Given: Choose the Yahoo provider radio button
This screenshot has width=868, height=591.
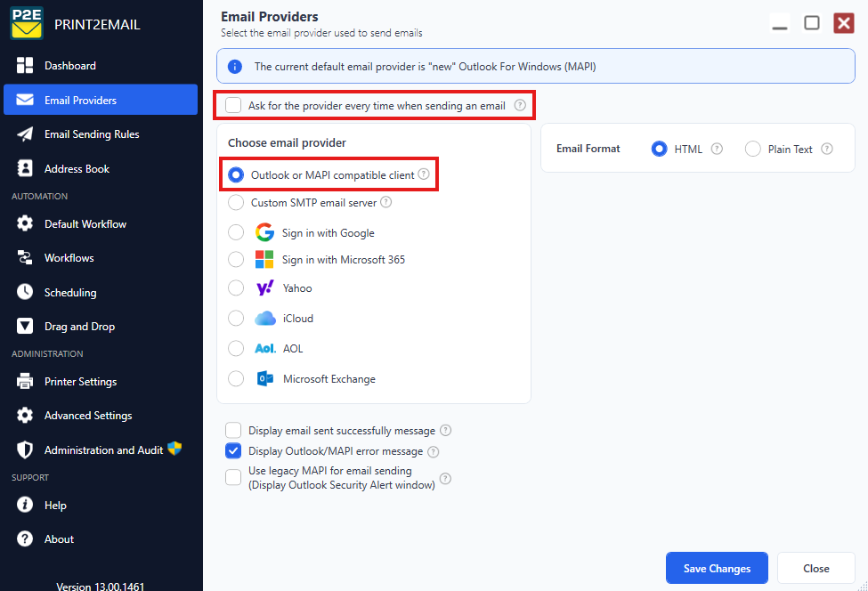Looking at the screenshot, I should 236,287.
